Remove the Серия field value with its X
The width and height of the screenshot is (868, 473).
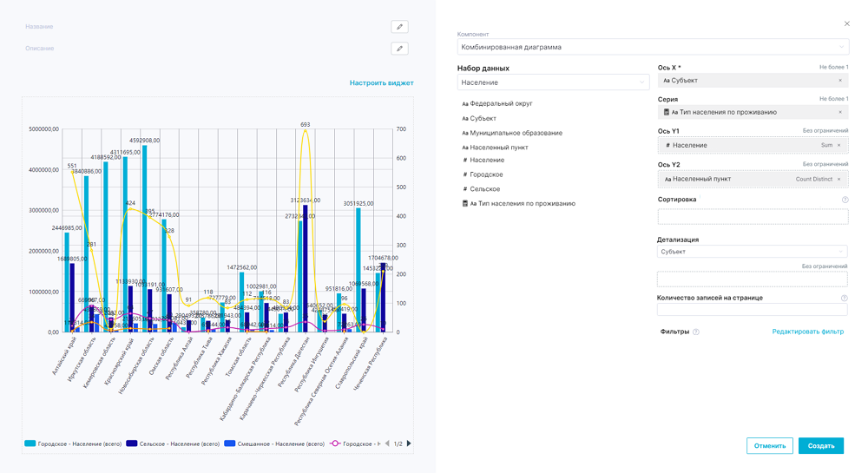pos(840,113)
